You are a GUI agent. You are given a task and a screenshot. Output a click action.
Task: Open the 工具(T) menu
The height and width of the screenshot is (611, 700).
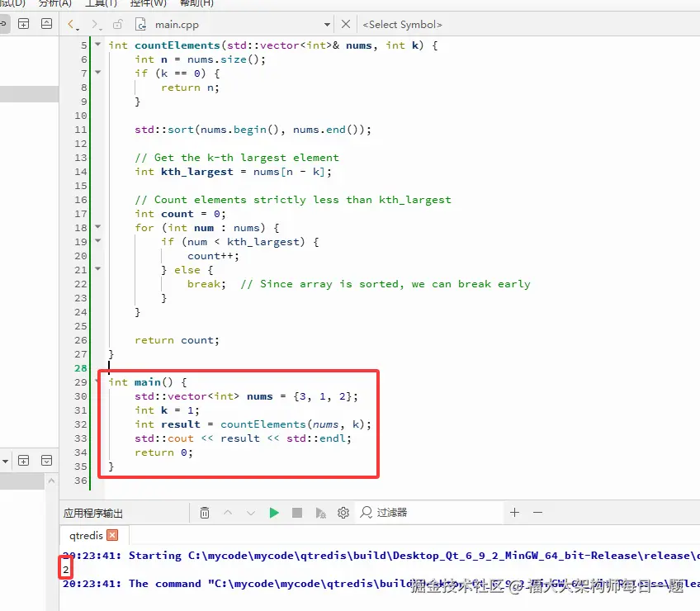tap(101, 3)
